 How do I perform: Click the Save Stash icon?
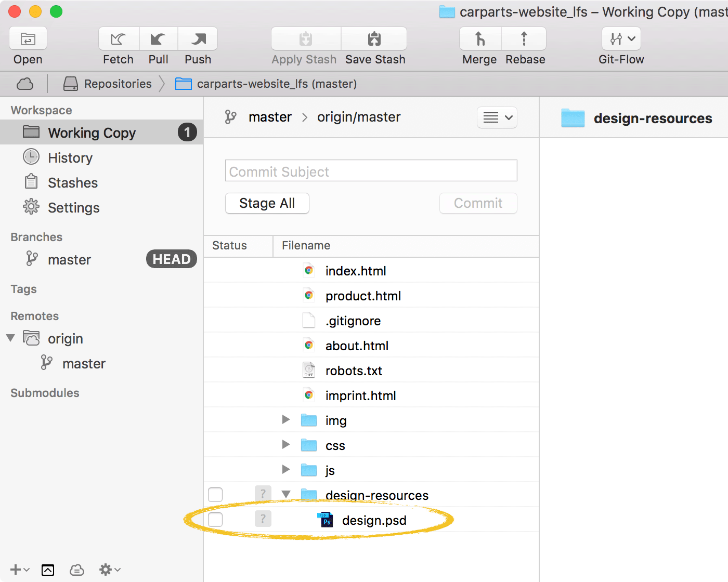[374, 39]
